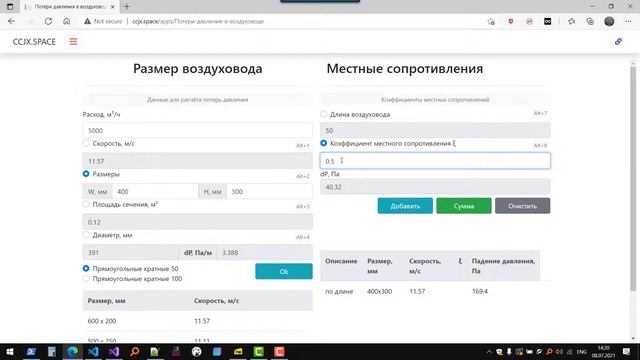
Task: Open PowerShell from the taskbar
Action: click(x=31, y=351)
